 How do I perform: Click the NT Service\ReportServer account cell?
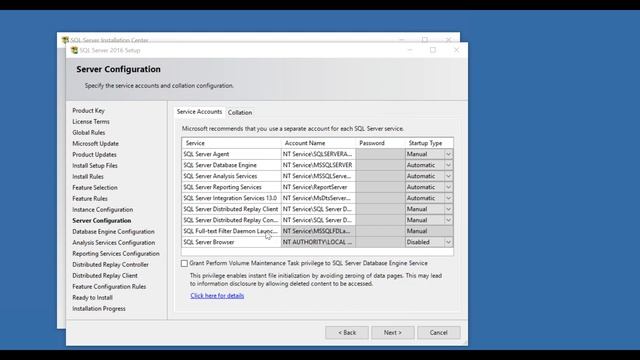tap(318, 187)
